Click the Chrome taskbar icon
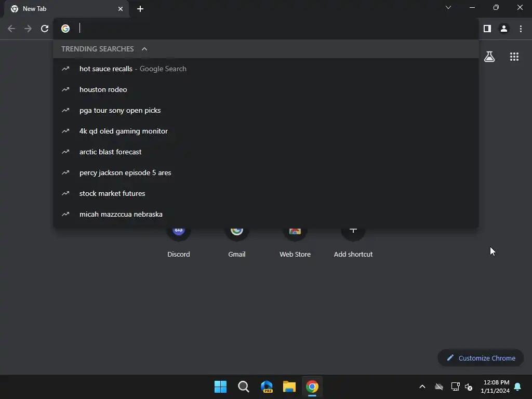Image resolution: width=532 pixels, height=399 pixels. pos(312,387)
